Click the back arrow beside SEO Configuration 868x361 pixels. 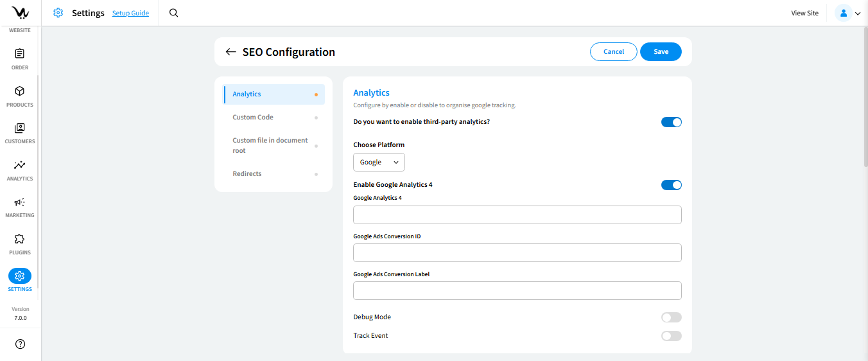coord(231,52)
